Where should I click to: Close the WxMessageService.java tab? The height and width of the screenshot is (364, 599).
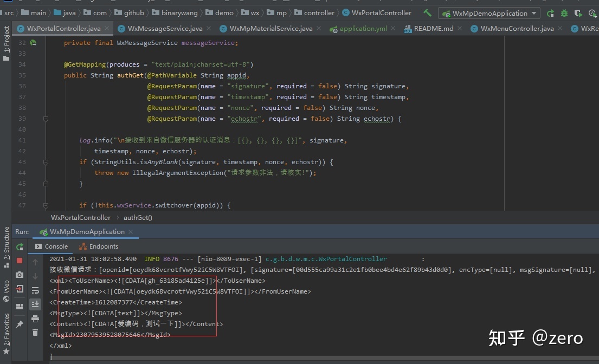tap(209, 28)
